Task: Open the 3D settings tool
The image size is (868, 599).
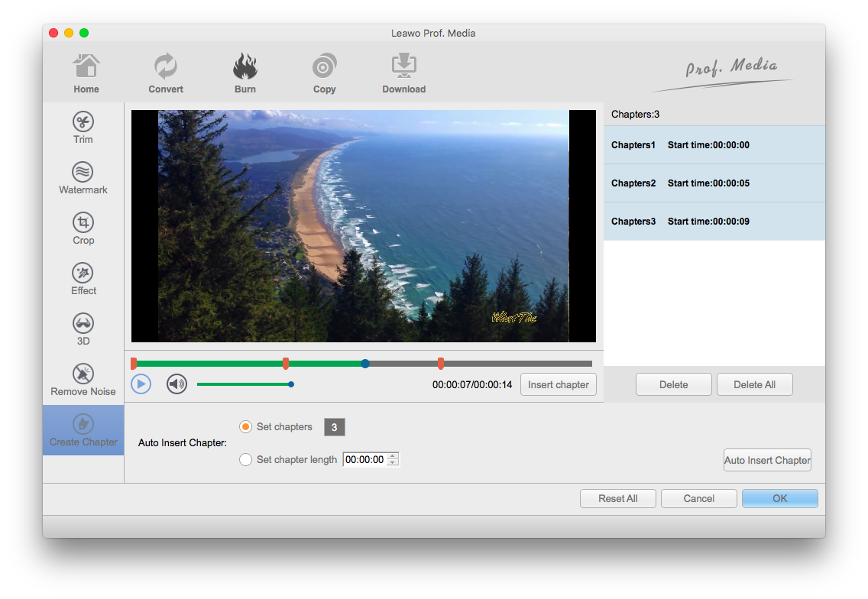Action: [x=83, y=329]
